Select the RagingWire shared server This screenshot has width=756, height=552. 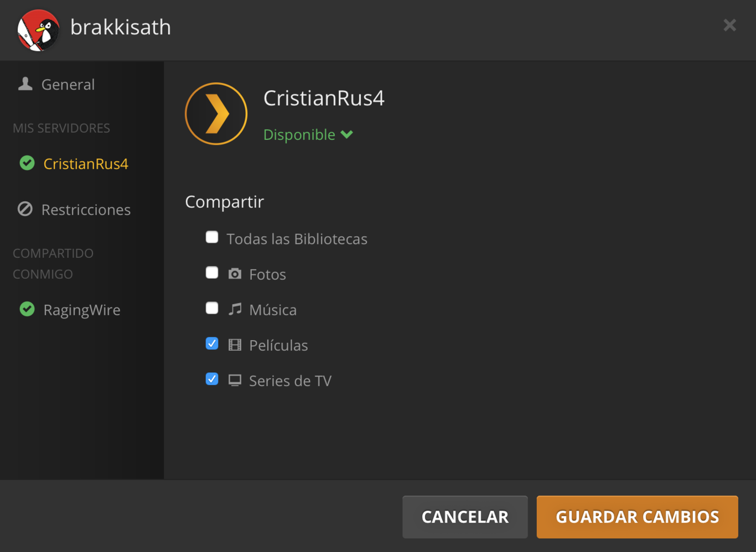click(x=82, y=310)
